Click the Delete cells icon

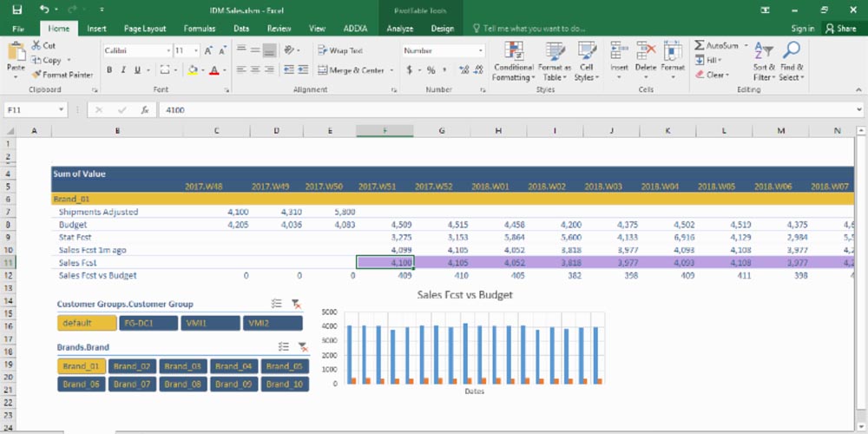[x=646, y=52]
